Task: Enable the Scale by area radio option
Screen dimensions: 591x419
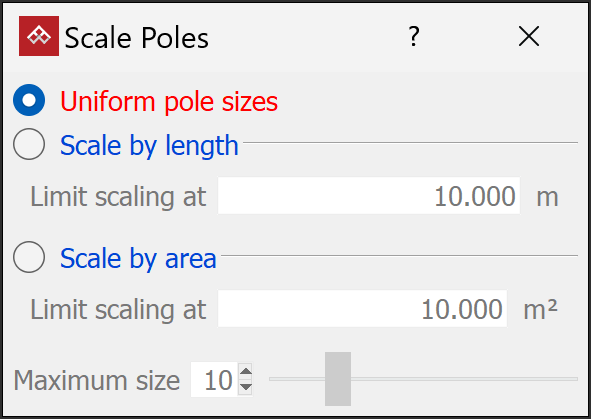Action: [29, 257]
